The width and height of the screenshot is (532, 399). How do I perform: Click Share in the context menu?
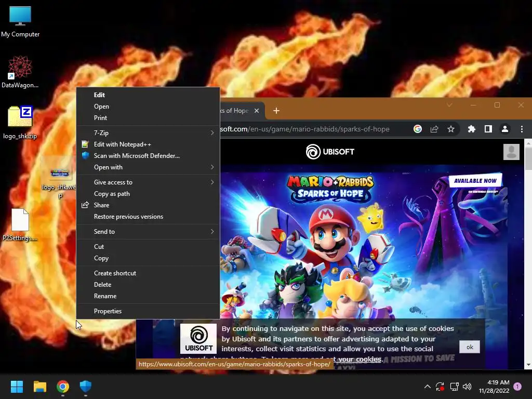pyautogui.click(x=148, y=205)
